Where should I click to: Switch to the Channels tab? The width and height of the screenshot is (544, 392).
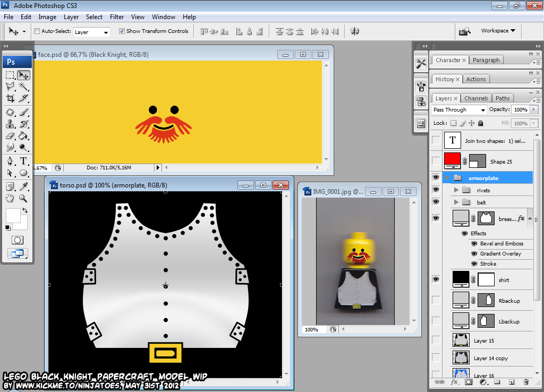476,98
